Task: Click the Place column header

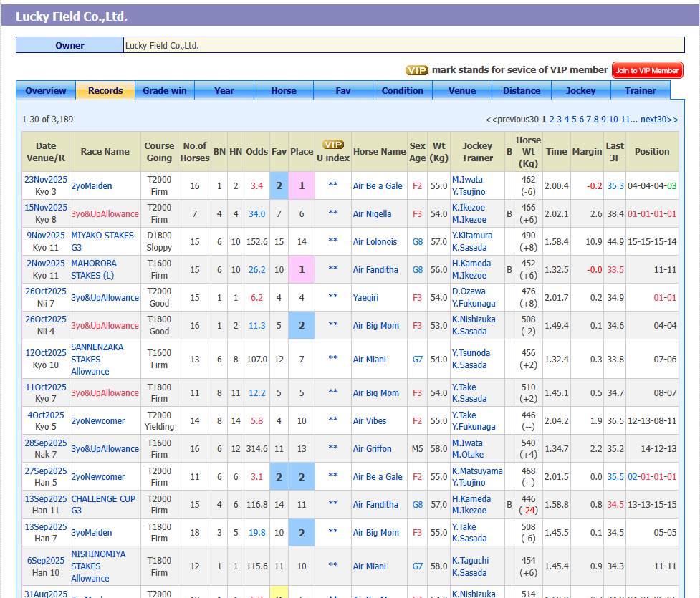Action: click(x=302, y=152)
